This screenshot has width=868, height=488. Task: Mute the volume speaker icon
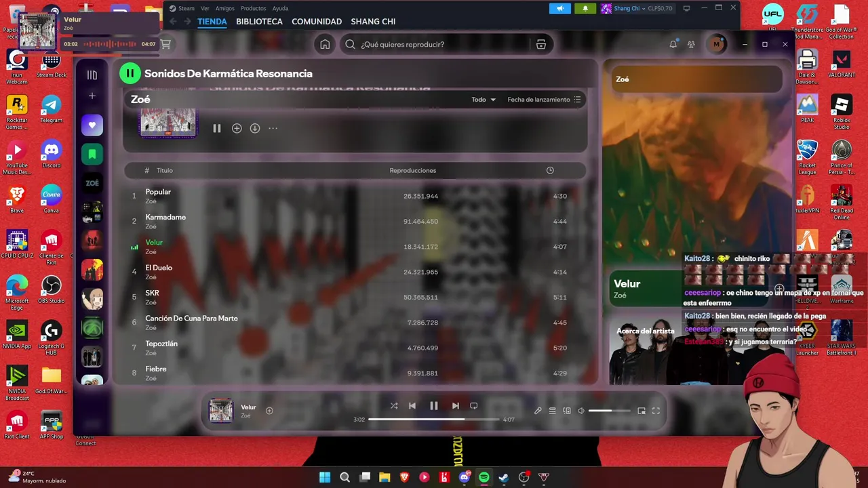point(581,411)
